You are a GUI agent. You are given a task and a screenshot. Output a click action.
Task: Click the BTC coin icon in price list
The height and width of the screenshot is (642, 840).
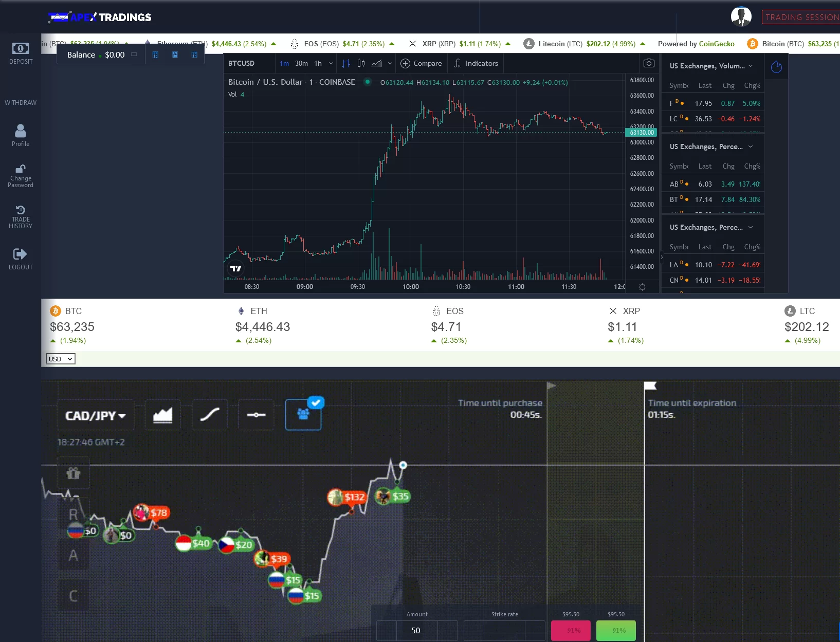click(56, 311)
